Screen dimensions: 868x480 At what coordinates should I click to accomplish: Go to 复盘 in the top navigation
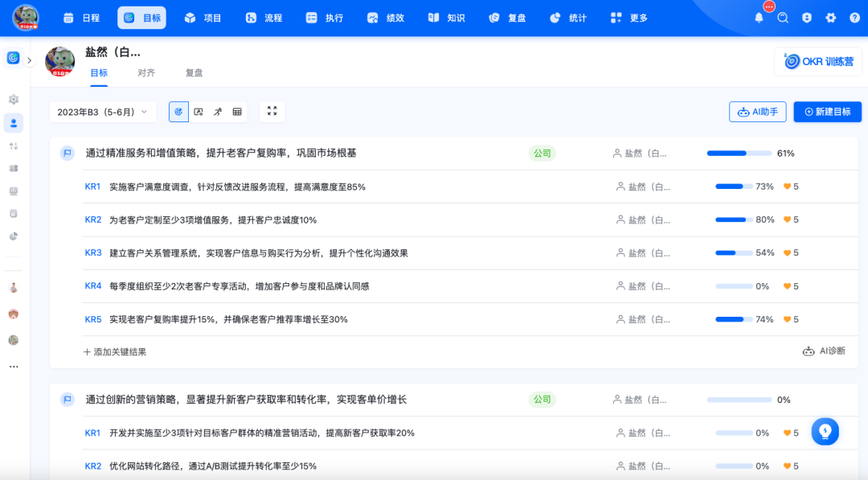[508, 18]
